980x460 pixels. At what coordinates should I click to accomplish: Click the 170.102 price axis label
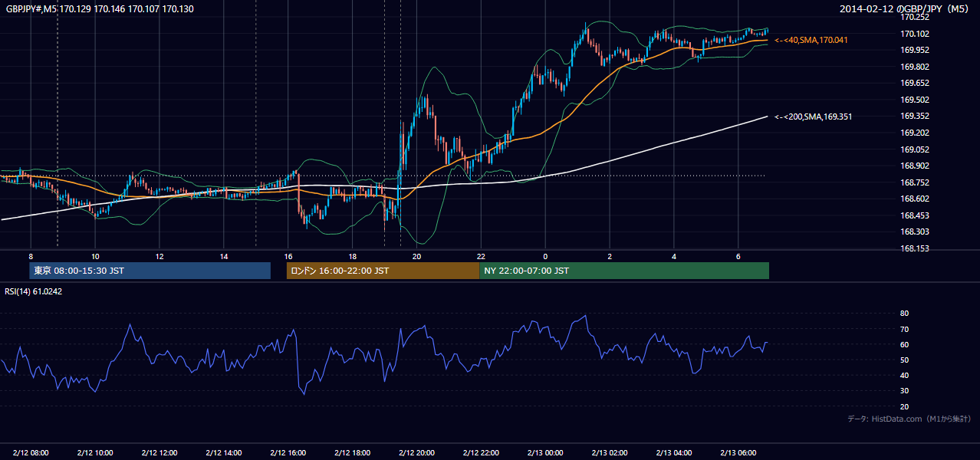916,34
